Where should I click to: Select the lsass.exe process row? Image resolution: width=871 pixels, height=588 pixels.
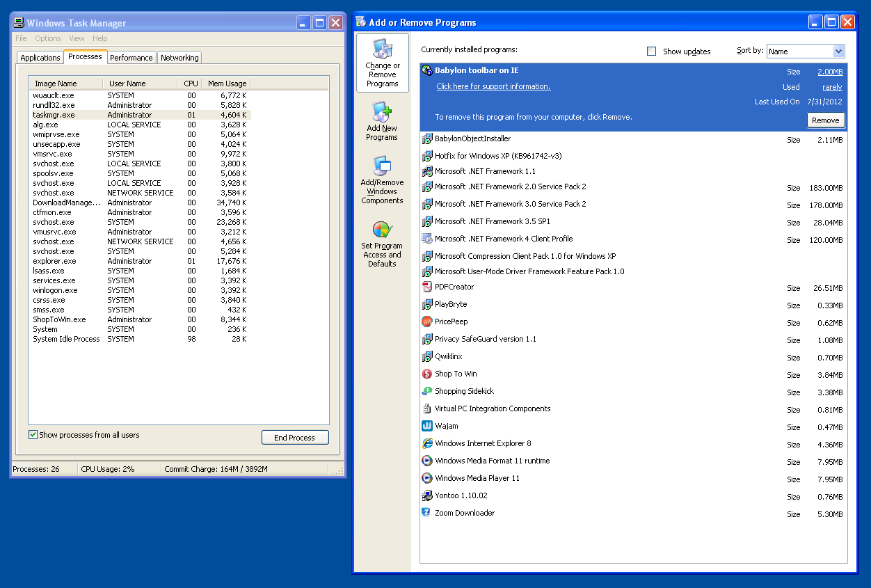pyautogui.click(x=140, y=271)
